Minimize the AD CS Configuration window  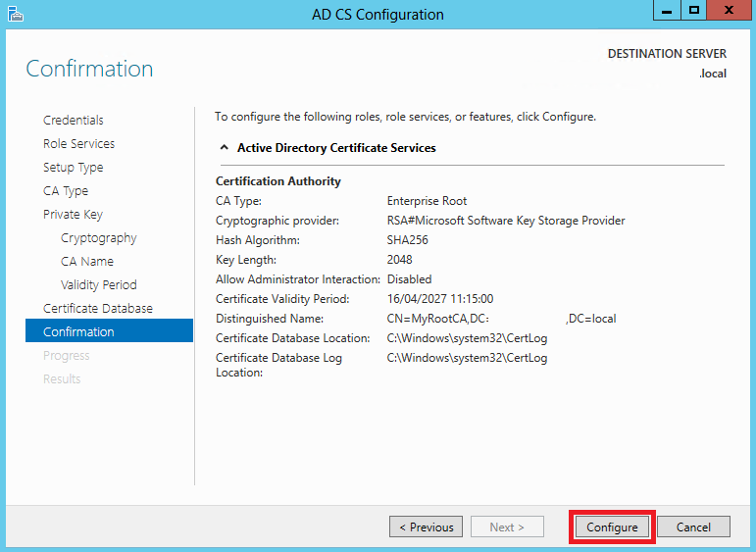tap(668, 10)
